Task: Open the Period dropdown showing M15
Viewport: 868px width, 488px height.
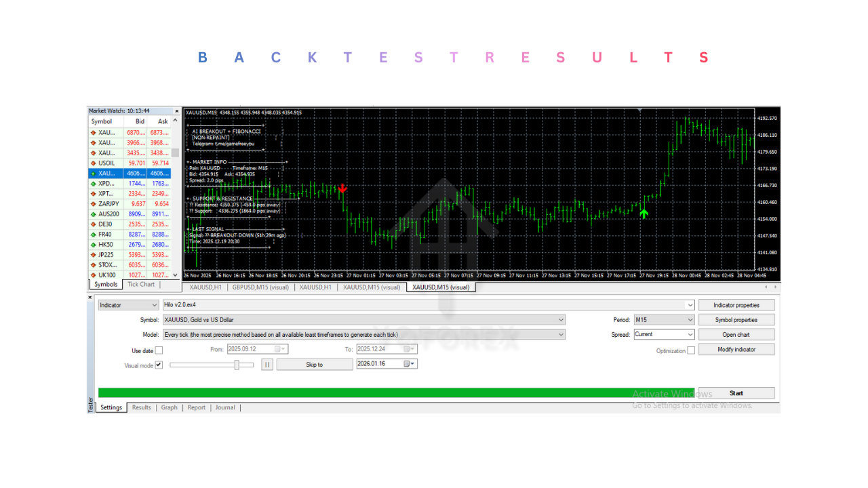Action: point(689,319)
